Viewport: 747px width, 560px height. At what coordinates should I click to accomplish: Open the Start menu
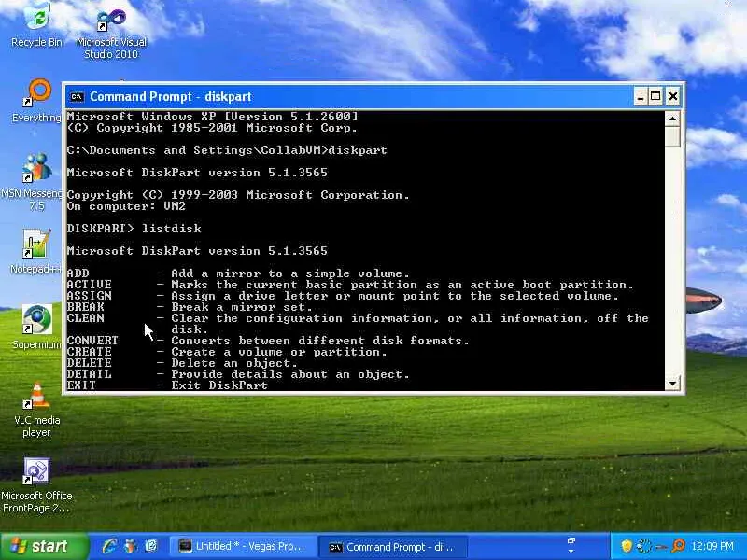point(44,546)
